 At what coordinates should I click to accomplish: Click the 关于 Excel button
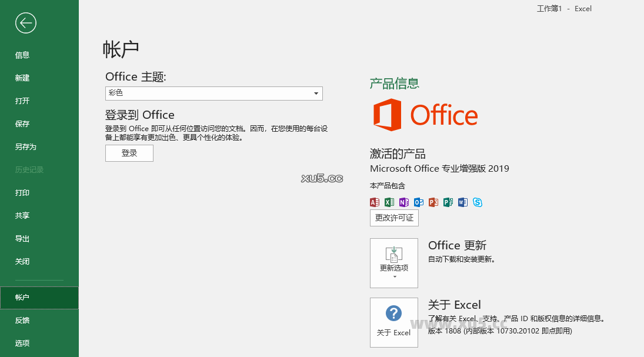pyautogui.click(x=393, y=322)
